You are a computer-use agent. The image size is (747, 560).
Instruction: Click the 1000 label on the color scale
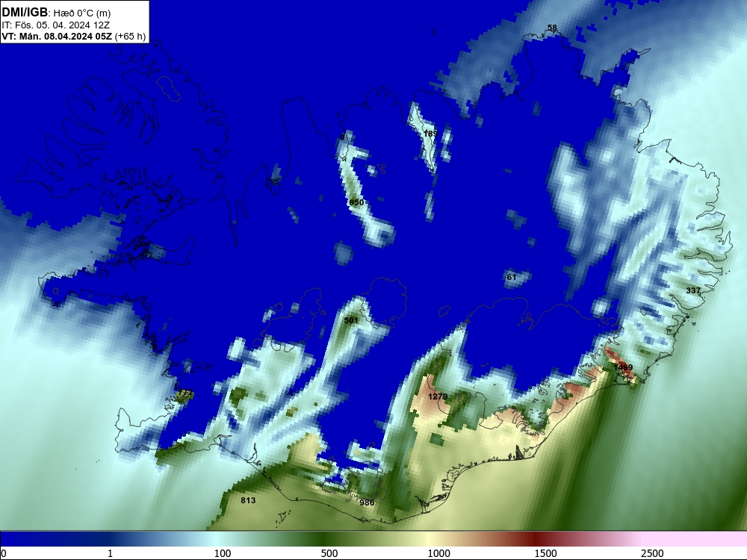(438, 553)
